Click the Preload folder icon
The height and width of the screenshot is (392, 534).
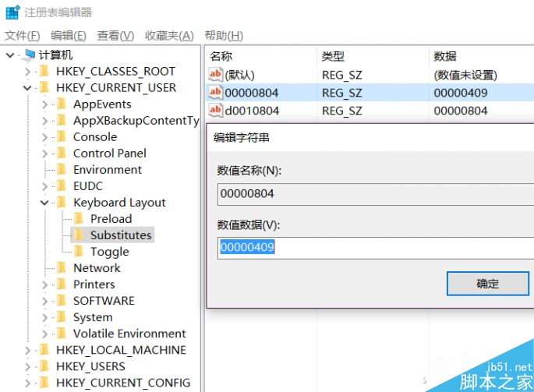[78, 219]
